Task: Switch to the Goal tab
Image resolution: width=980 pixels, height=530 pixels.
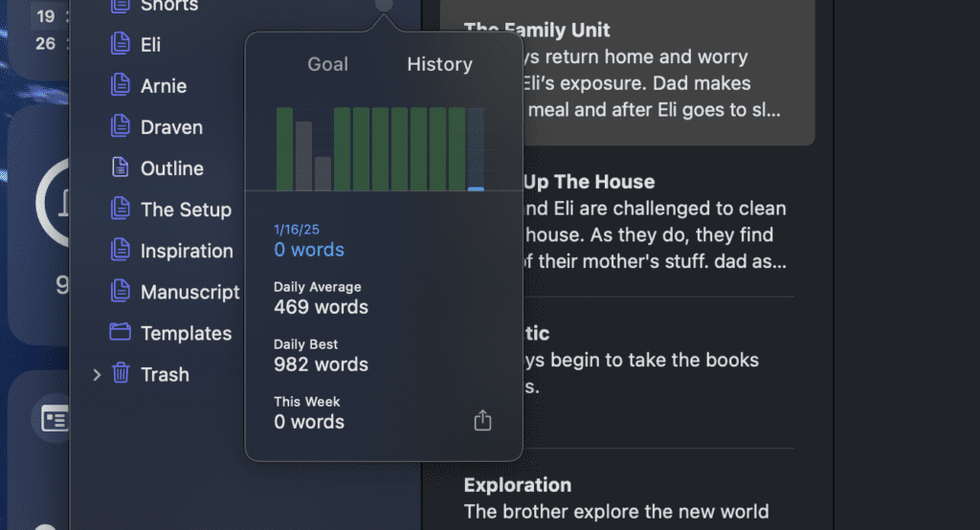Action: pos(328,64)
